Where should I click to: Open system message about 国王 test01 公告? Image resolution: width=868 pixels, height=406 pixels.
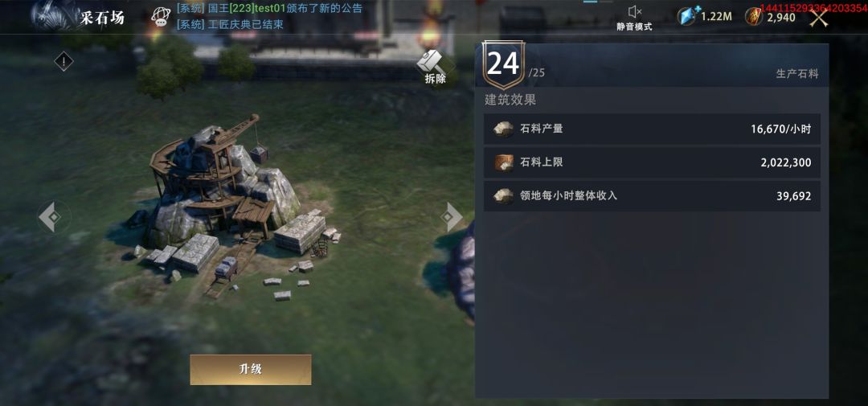[x=269, y=8]
